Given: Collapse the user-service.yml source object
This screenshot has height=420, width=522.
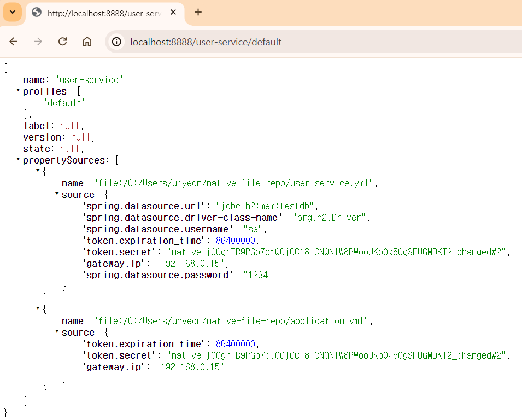Looking at the screenshot, I should click(57, 193).
